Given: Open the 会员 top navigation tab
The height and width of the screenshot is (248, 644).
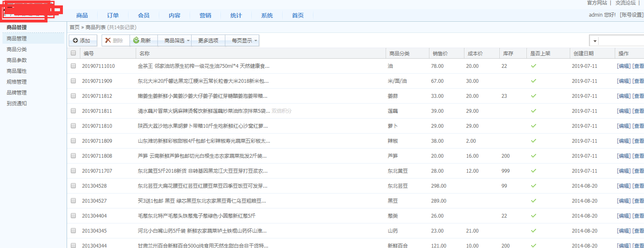Looking at the screenshot, I should (x=144, y=15).
